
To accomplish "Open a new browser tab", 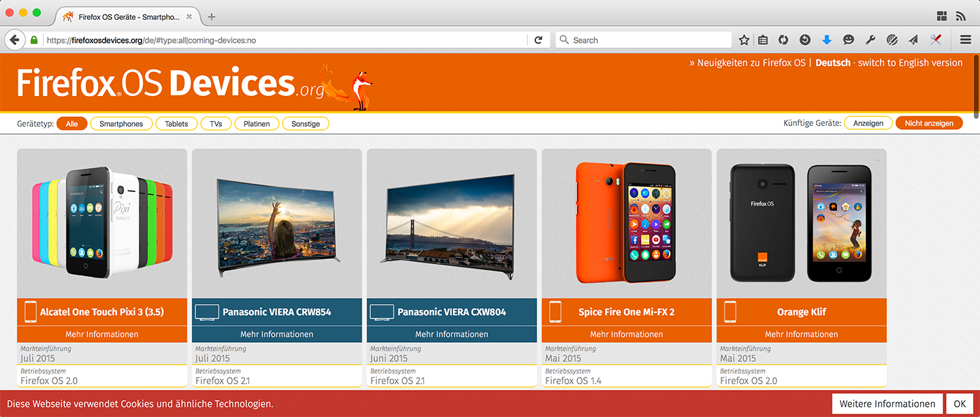I will (x=212, y=16).
